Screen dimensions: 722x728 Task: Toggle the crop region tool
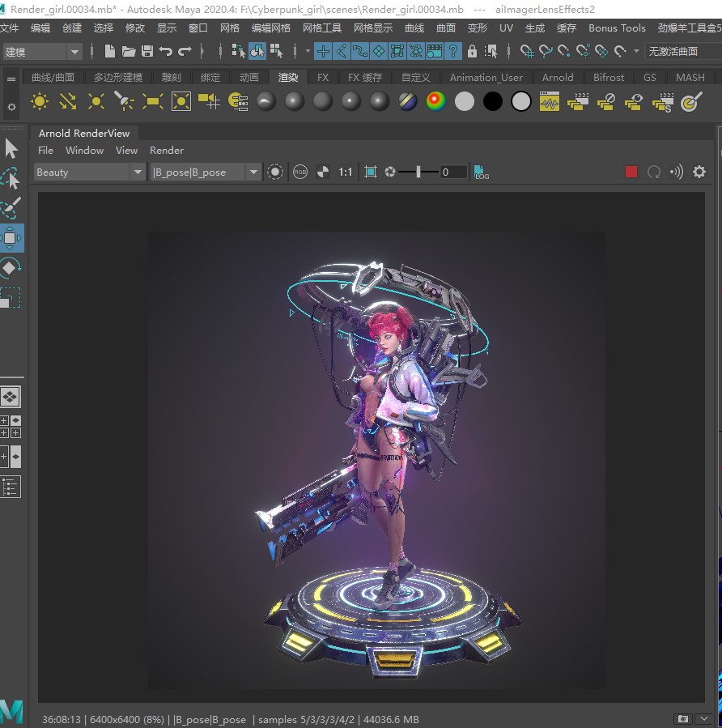point(371,172)
